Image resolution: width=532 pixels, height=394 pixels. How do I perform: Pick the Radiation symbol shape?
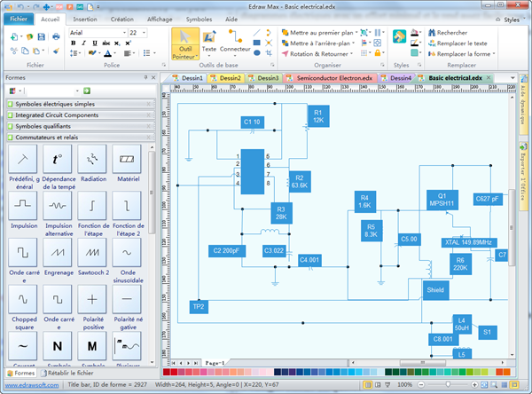coord(92,159)
